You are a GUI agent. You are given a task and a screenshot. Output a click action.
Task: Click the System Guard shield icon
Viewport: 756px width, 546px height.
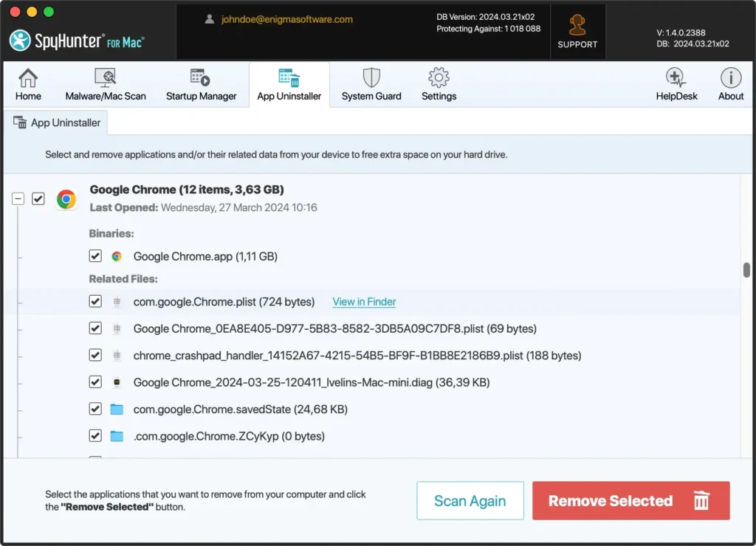(371, 77)
